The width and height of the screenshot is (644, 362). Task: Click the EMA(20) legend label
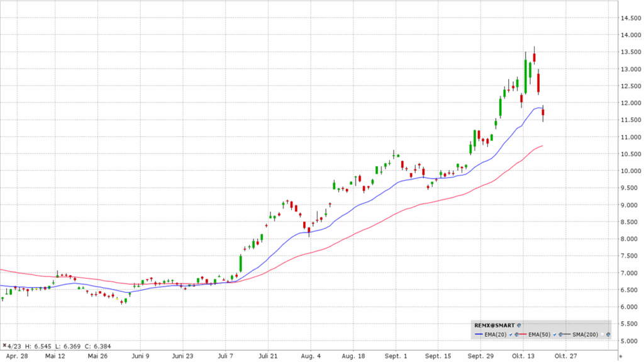(x=497, y=334)
